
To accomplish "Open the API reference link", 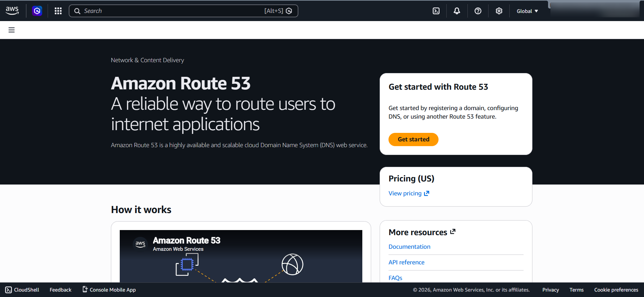I will pos(406,262).
